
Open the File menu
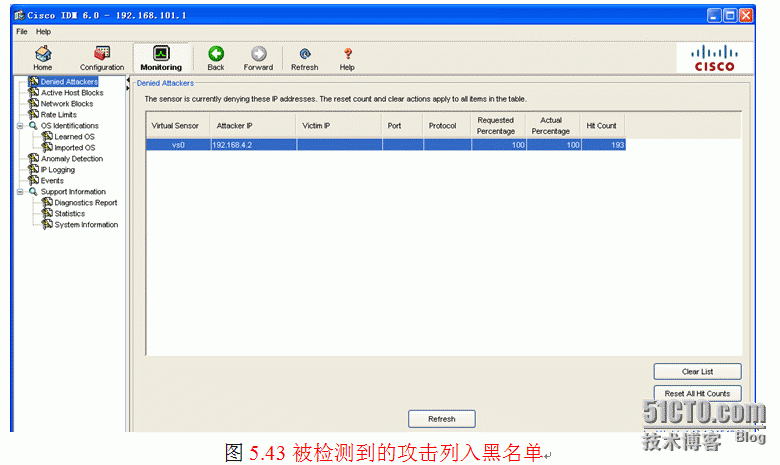[21, 31]
